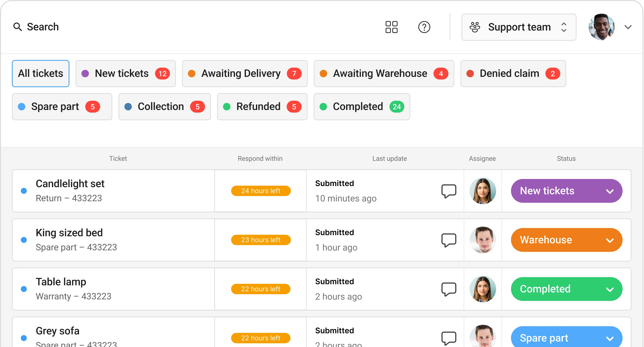
Task: Click the team icon beside Support team
Action: click(x=475, y=27)
